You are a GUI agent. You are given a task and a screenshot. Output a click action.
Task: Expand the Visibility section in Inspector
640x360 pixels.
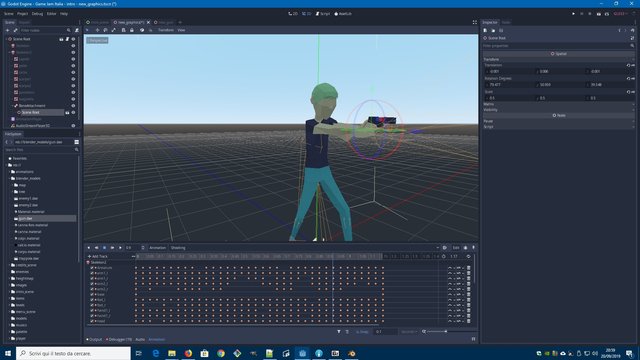click(558, 110)
